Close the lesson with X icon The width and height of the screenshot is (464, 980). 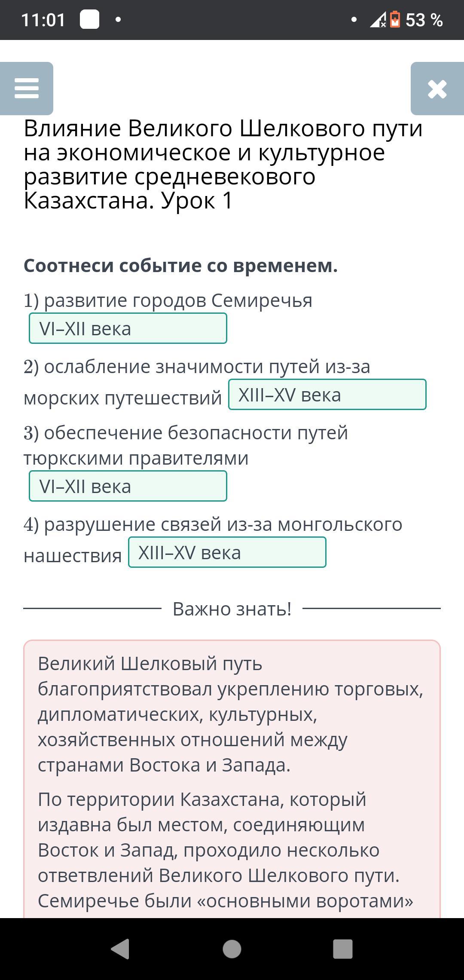pyautogui.click(x=437, y=89)
